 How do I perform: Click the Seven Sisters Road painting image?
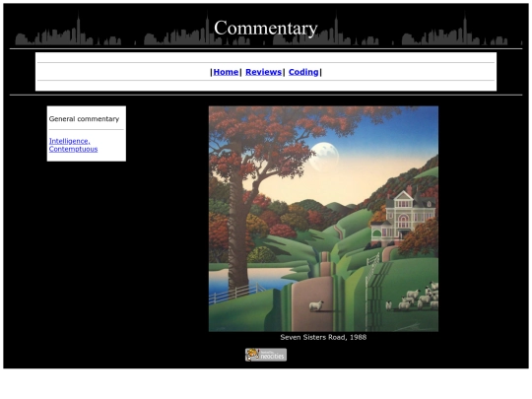323,219
